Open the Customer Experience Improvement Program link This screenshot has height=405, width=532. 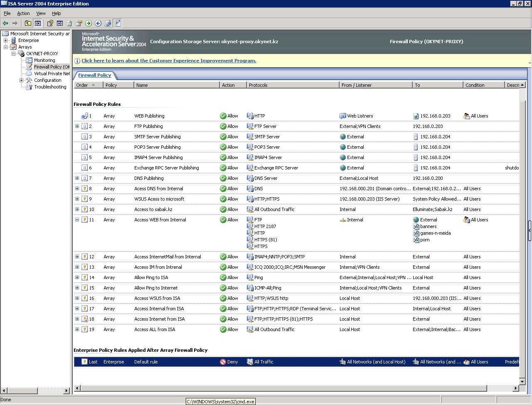click(169, 61)
